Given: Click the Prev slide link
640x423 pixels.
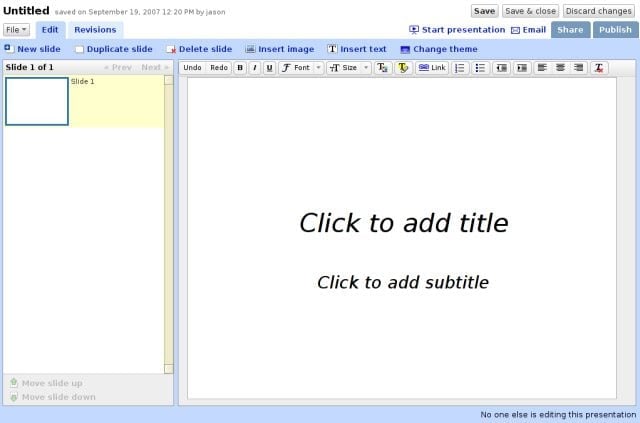Looking at the screenshot, I should (118, 67).
